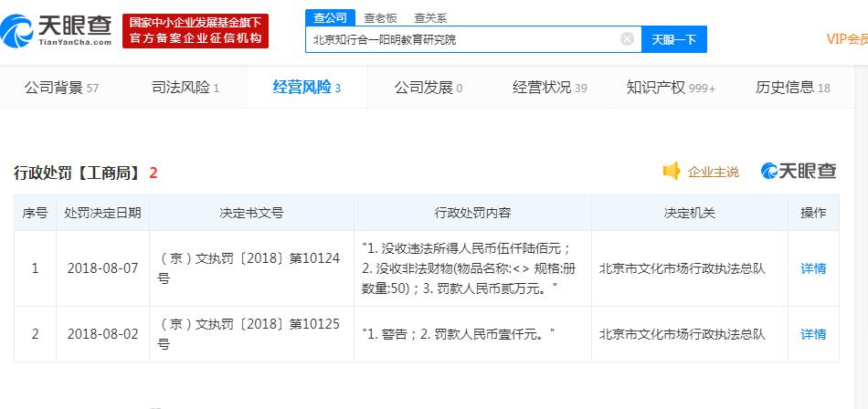
Task: Click the VIP会员 link
Action: click(846, 39)
